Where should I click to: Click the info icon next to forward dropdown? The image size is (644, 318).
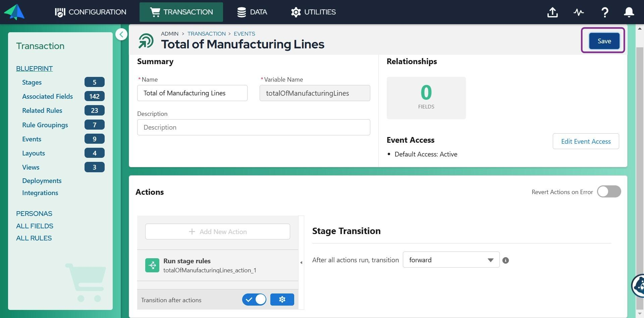pos(506,260)
